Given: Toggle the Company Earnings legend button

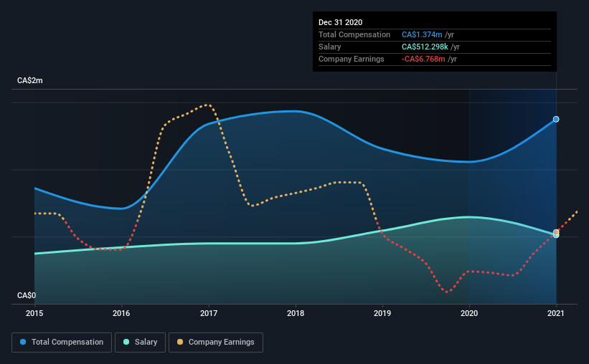Looking at the screenshot, I should 216,343.
